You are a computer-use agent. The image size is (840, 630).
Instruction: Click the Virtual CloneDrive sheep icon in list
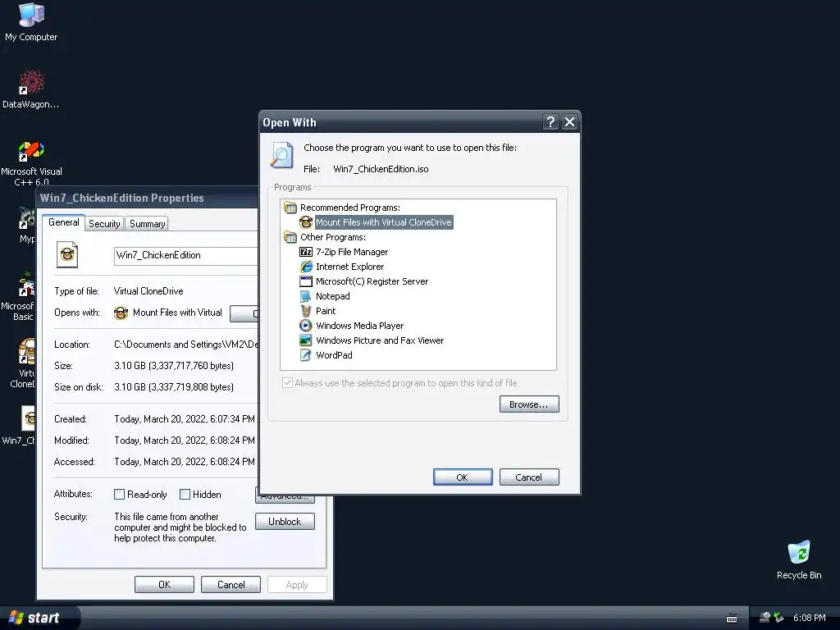click(x=306, y=221)
